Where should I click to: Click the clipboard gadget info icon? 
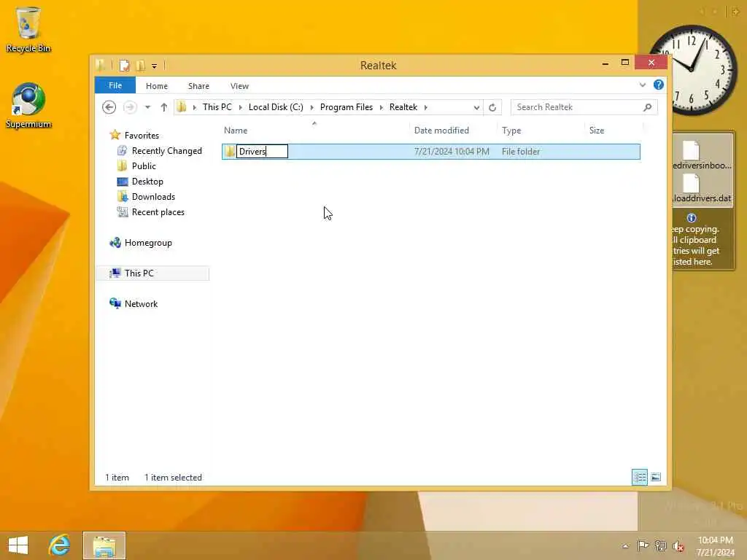pyautogui.click(x=692, y=218)
